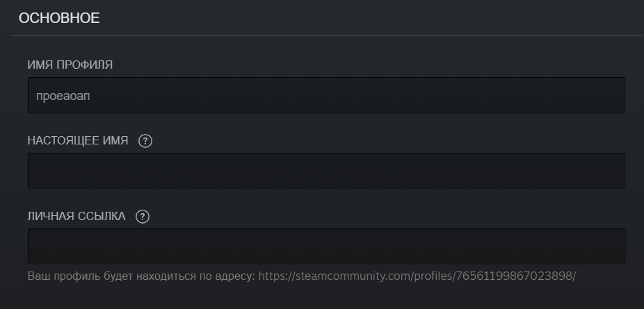Click the НАСТОЯЩЕЕ ИМЯ label text
The image size is (644, 309).
coord(78,140)
